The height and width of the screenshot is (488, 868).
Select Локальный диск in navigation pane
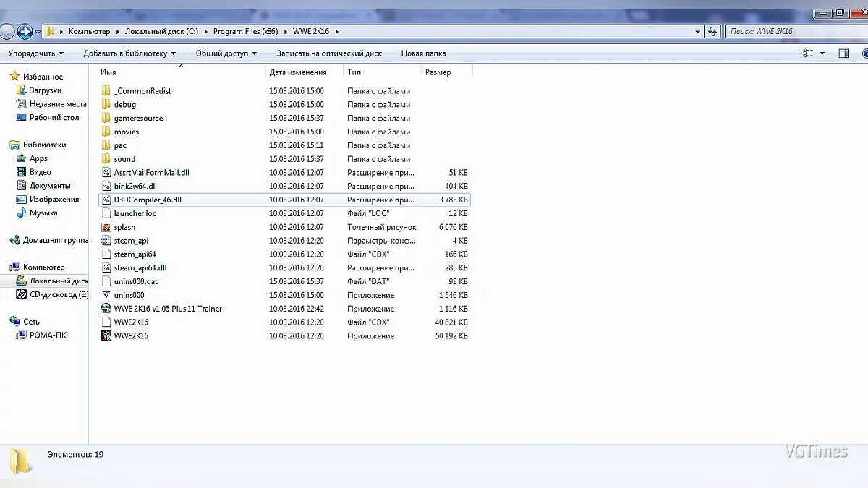58,281
